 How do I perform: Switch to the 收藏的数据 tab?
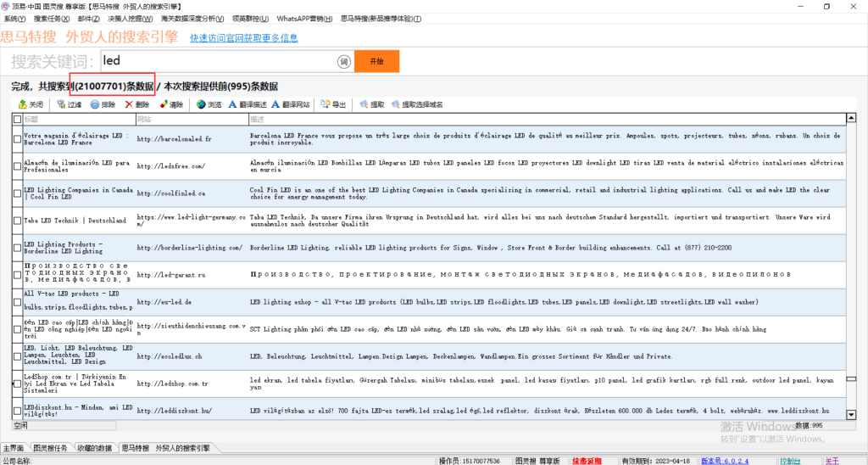click(x=94, y=447)
